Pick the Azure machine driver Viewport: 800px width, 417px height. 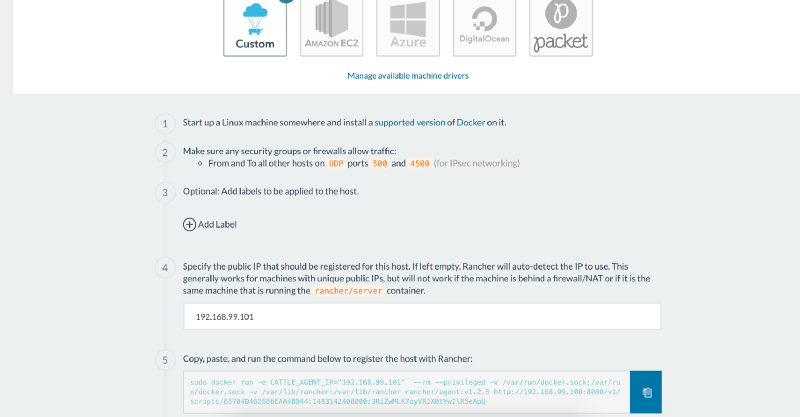tap(408, 26)
